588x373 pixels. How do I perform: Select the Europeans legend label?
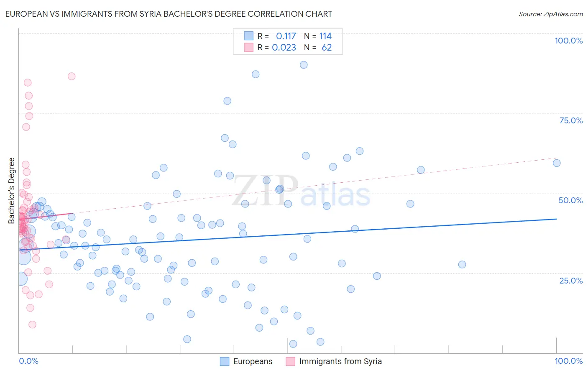253,361
